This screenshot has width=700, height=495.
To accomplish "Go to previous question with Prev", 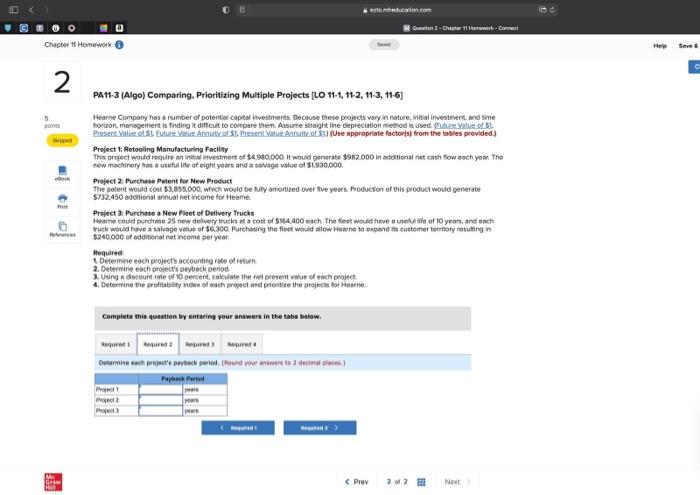I will (x=357, y=482).
